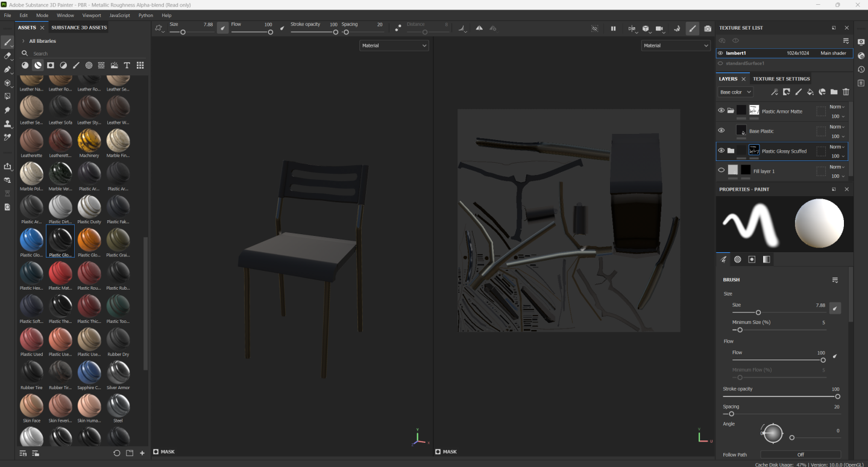Add a mask to the layer
This screenshot has width=868, height=467.
pyautogui.click(x=787, y=92)
